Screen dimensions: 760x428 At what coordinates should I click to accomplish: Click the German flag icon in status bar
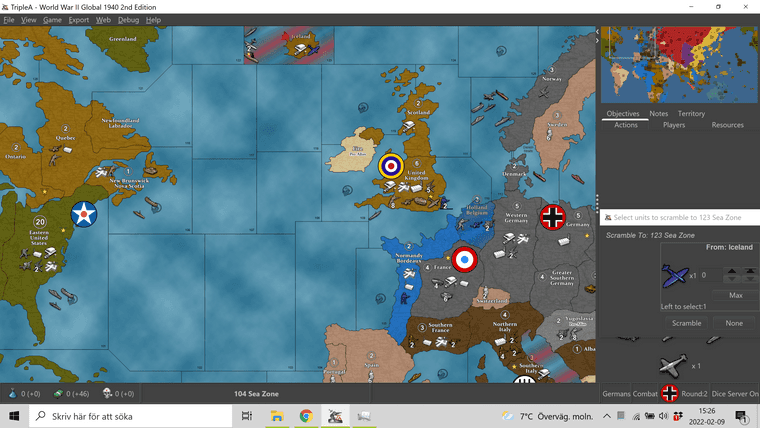(x=670, y=393)
